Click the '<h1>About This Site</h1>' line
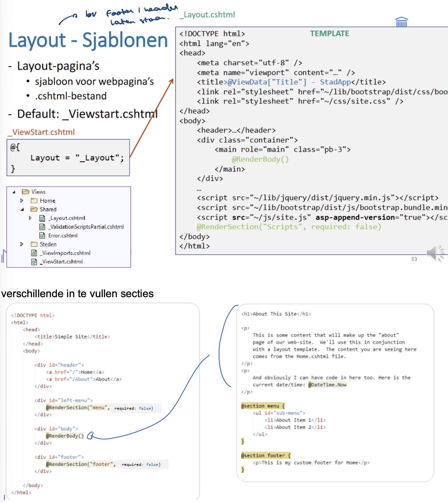The height and width of the screenshot is (503, 448). [x=276, y=314]
